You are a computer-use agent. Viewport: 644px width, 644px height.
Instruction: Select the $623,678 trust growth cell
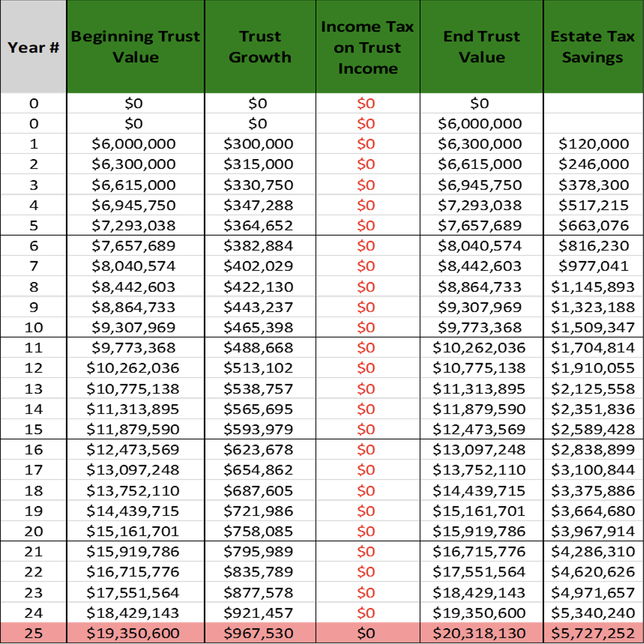point(260,450)
